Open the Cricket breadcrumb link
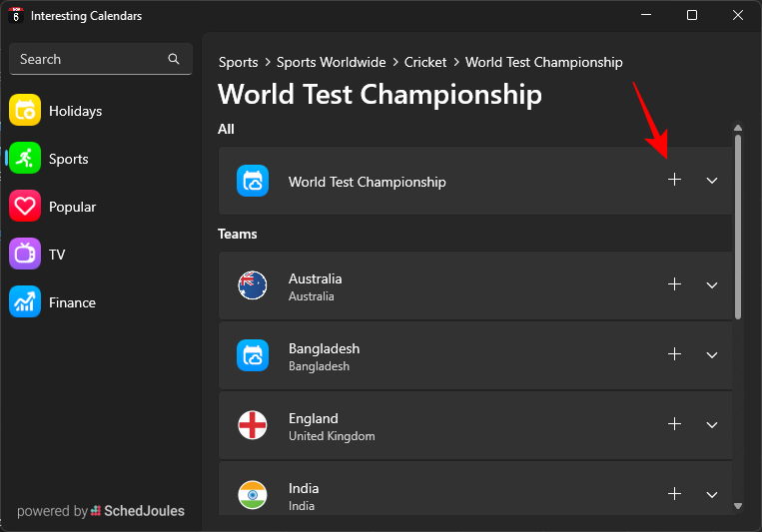Image resolution: width=762 pixels, height=532 pixels. pyautogui.click(x=425, y=62)
